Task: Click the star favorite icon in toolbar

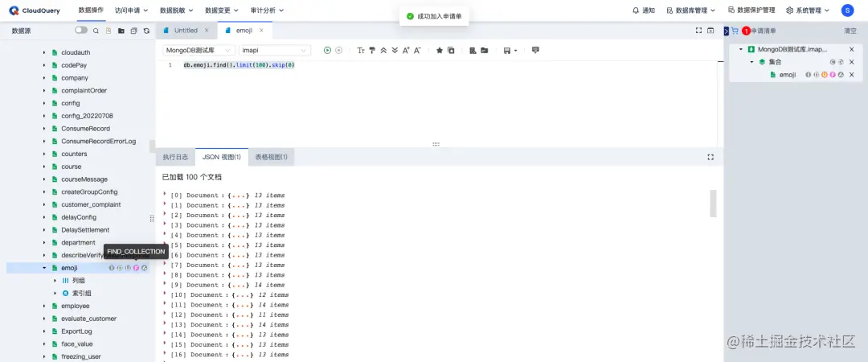Action: tap(440, 51)
